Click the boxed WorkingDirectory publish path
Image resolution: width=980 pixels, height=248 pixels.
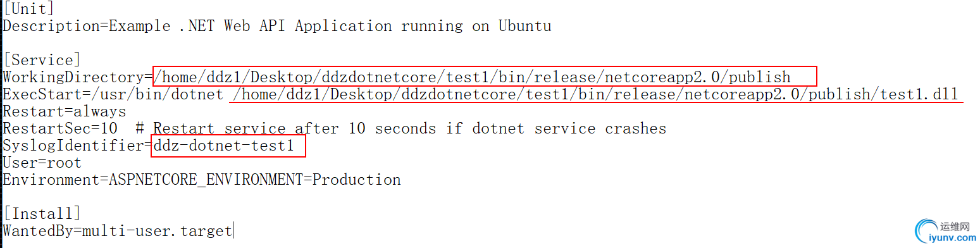pyautogui.click(x=485, y=77)
